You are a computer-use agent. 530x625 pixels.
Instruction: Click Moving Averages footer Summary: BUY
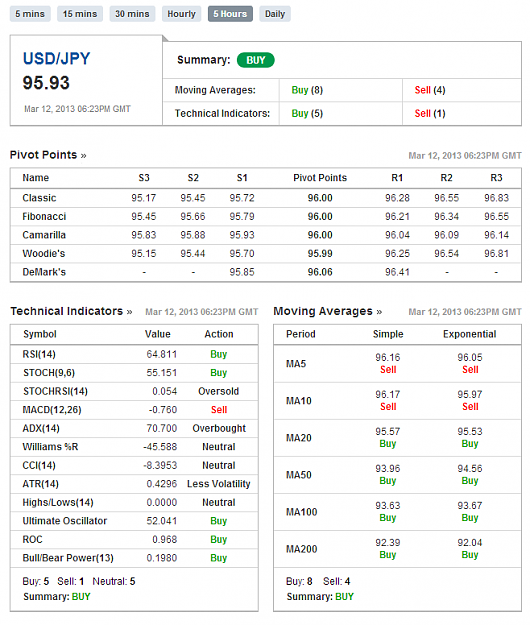click(x=320, y=597)
